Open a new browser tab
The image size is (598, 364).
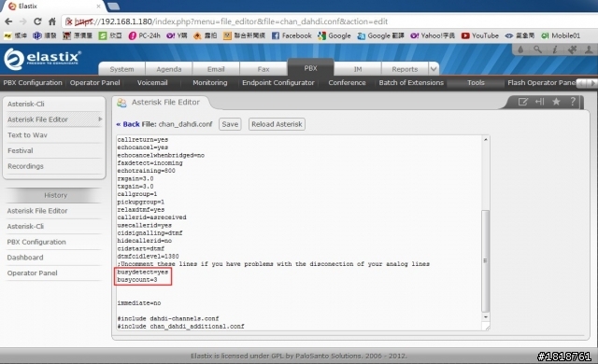(x=114, y=7)
